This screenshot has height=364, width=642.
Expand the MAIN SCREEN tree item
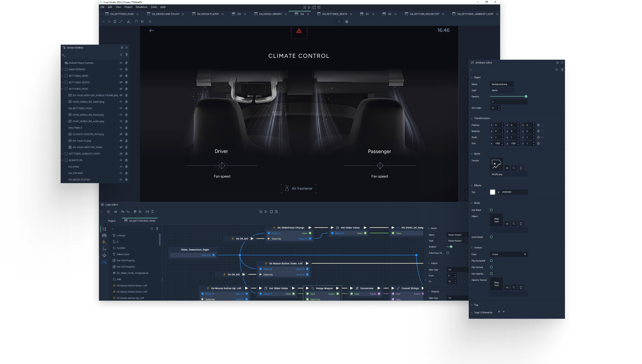click(62, 69)
